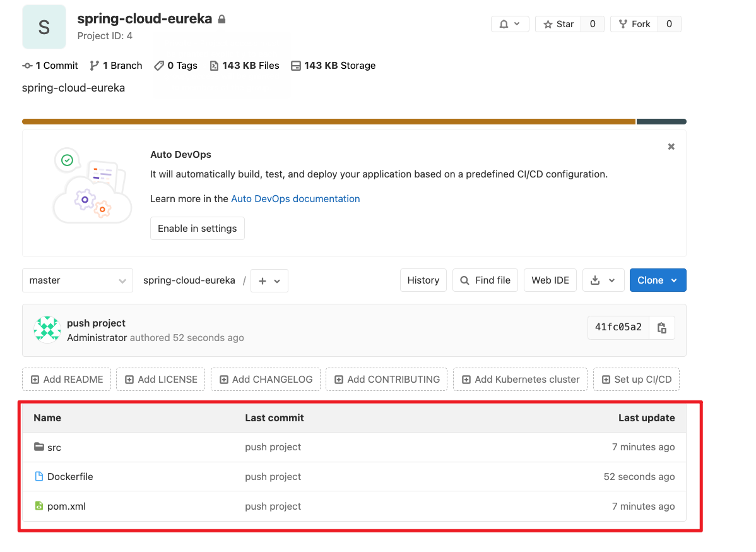Click the pom.xml file icon
The width and height of the screenshot is (756, 552).
(39, 506)
